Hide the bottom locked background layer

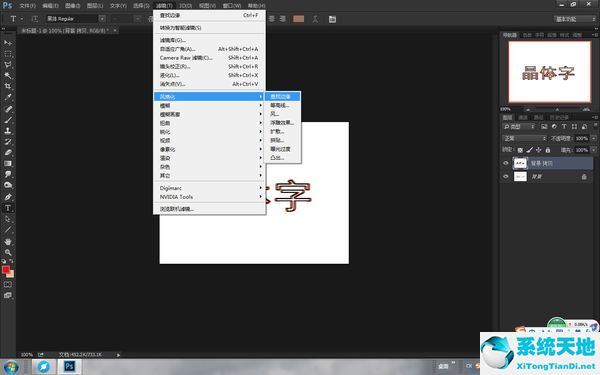pyautogui.click(x=506, y=176)
